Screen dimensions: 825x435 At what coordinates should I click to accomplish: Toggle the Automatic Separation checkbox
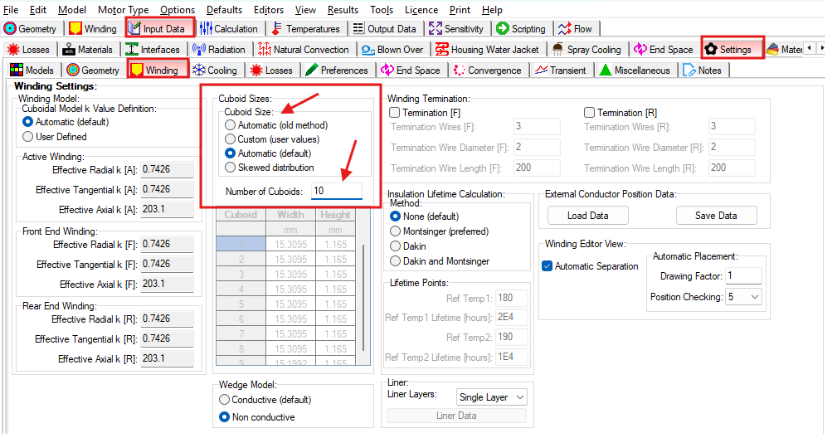(x=547, y=266)
